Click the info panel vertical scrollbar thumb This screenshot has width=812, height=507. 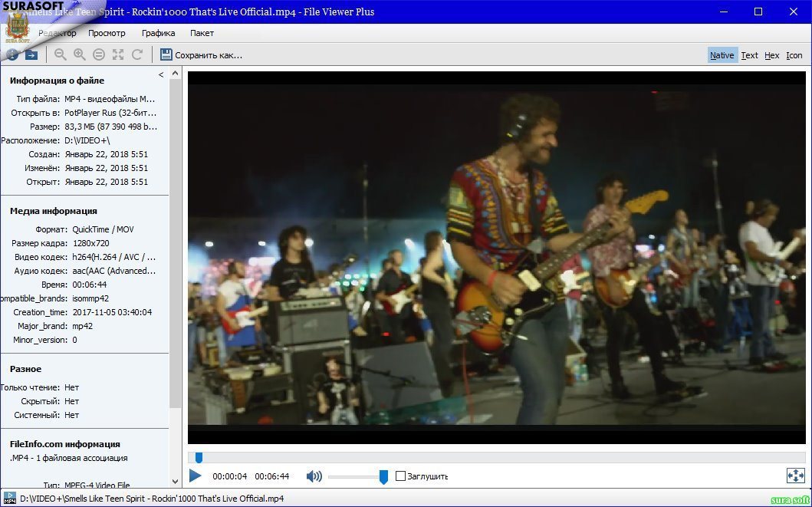click(x=175, y=243)
